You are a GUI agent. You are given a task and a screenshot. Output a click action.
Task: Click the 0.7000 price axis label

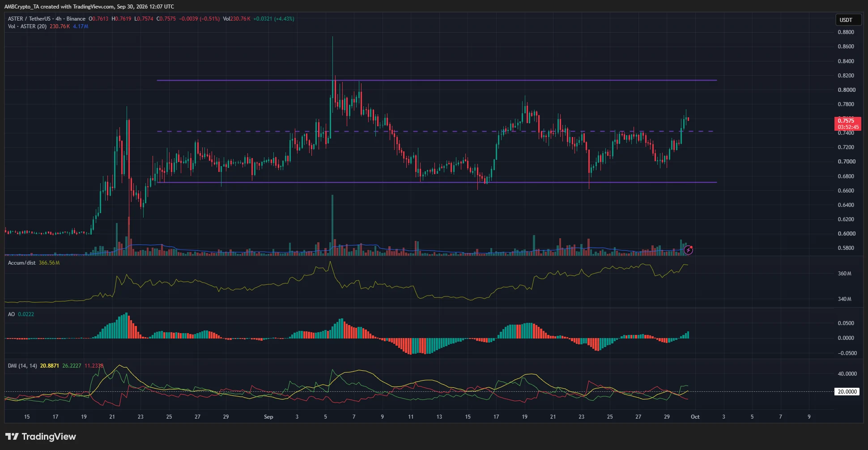pos(846,162)
